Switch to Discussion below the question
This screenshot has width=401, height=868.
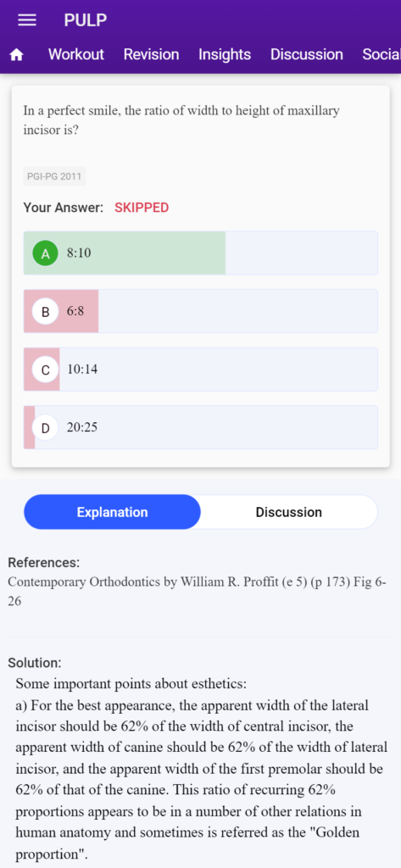pyautogui.click(x=288, y=512)
